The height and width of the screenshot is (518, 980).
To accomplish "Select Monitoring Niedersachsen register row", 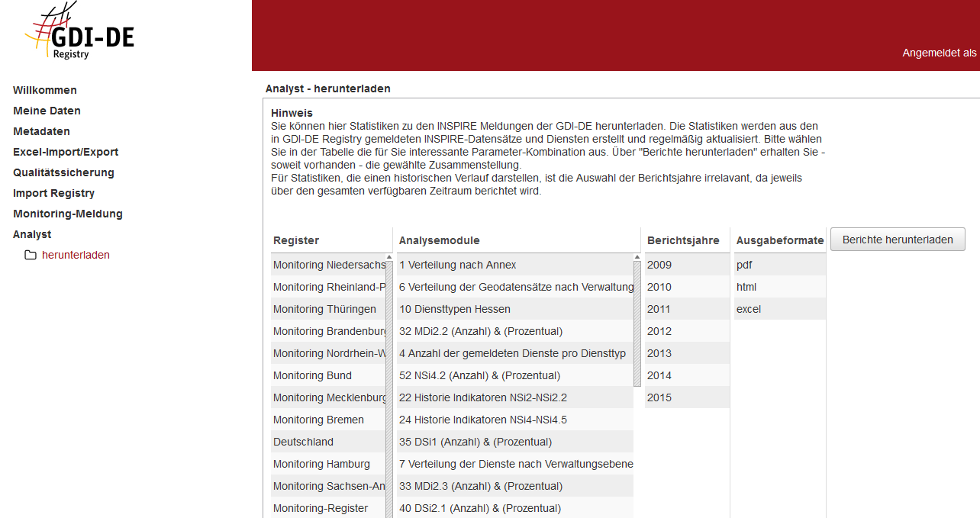I will coord(328,265).
